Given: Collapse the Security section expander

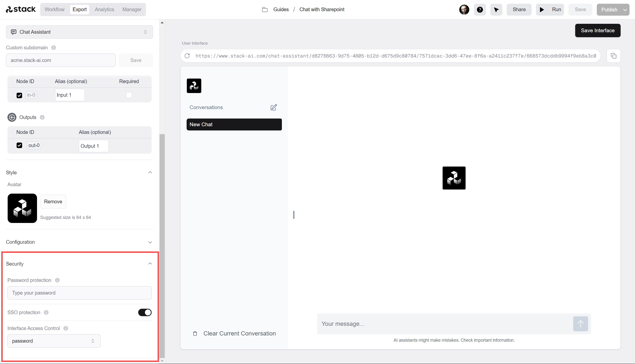Looking at the screenshot, I should (x=150, y=264).
